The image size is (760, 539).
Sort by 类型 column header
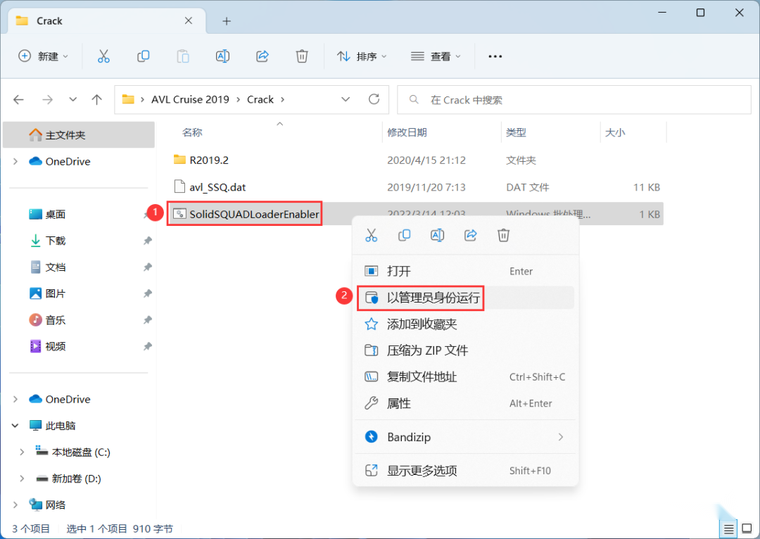click(516, 132)
